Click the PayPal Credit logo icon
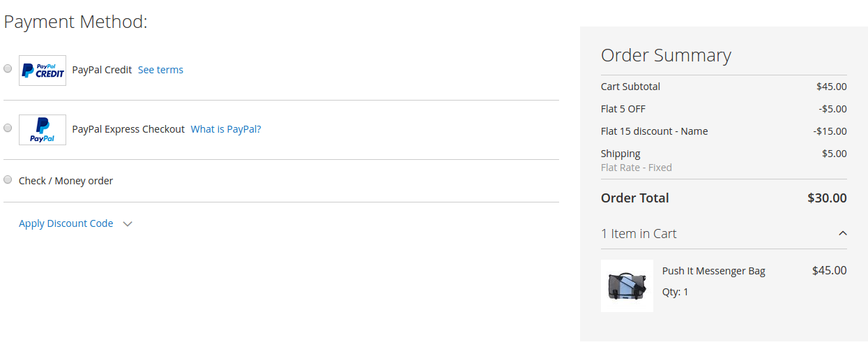Screen dimensions: 868x347 click(x=43, y=71)
